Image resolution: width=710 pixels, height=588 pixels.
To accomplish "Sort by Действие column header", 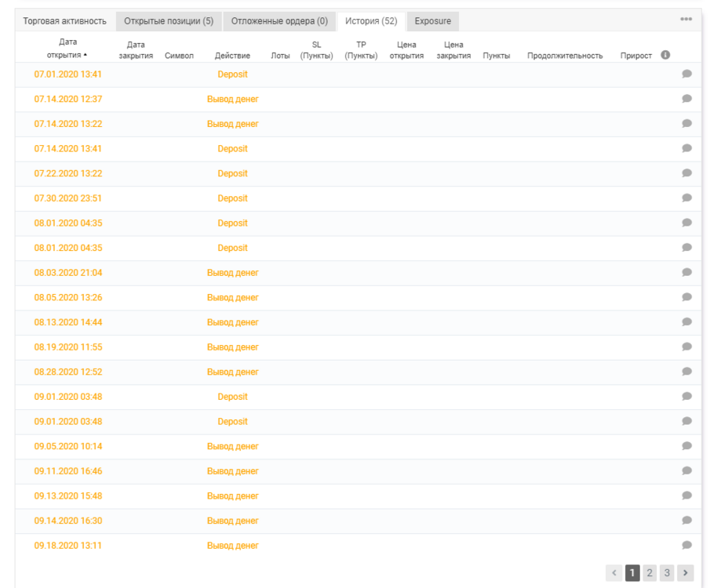I will click(x=232, y=56).
